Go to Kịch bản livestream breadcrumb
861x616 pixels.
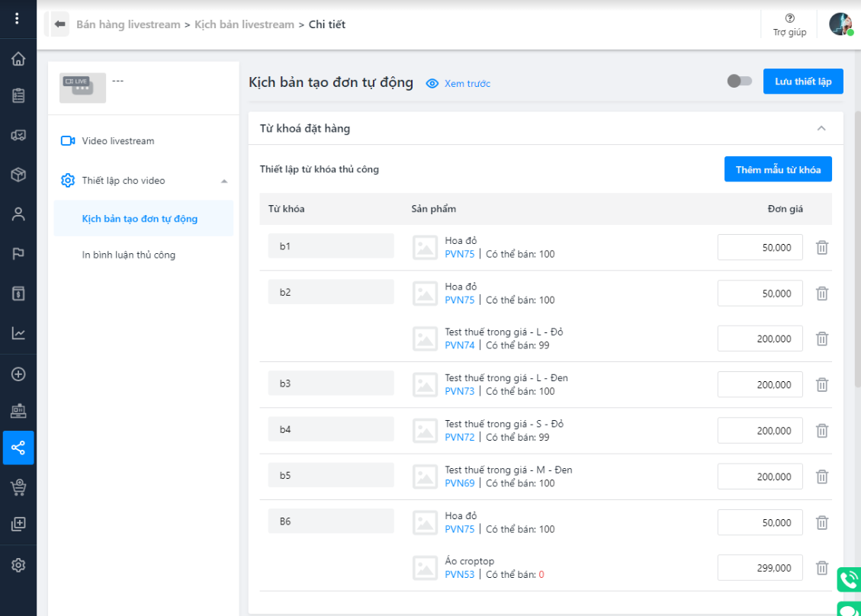[244, 24]
